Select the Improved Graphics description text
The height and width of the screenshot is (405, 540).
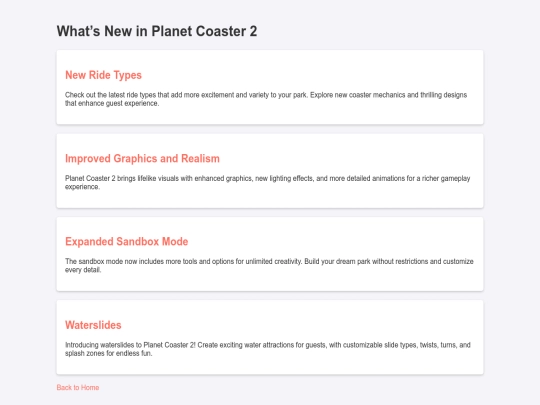268,183
